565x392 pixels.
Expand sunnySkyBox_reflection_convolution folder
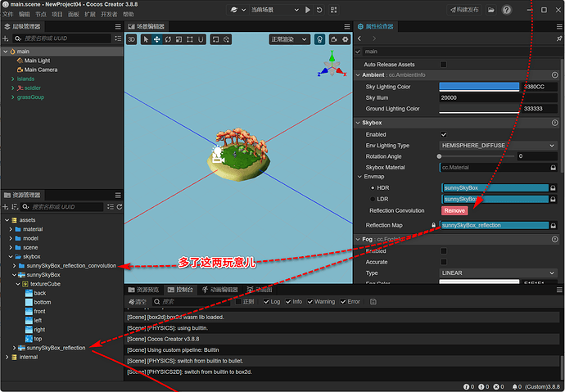click(x=14, y=266)
